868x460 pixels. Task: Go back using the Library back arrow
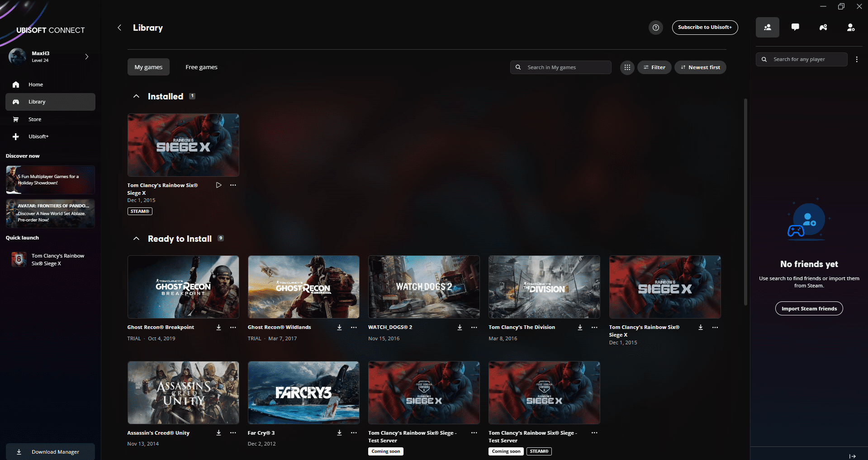[119, 28]
